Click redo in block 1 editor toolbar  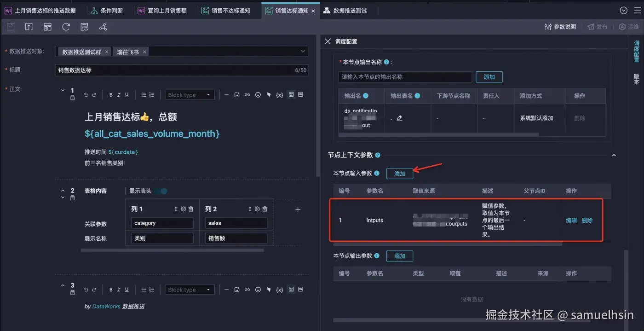94,95
